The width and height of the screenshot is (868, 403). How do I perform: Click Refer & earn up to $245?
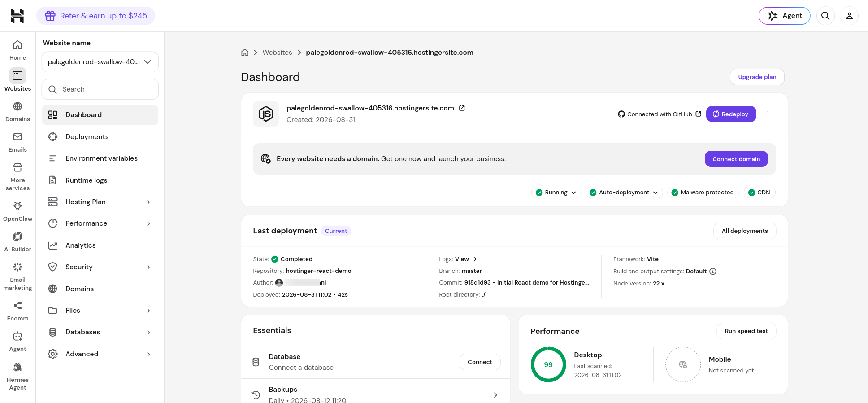[x=95, y=16]
